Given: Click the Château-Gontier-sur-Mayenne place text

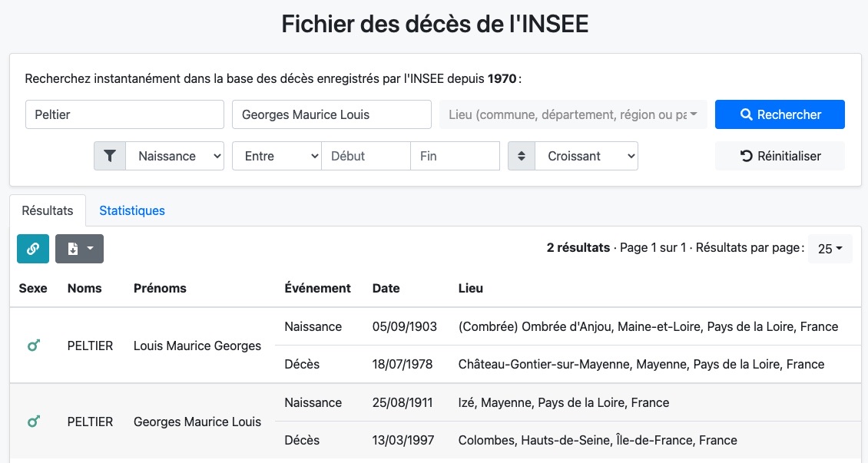Looking at the screenshot, I should (x=641, y=365).
